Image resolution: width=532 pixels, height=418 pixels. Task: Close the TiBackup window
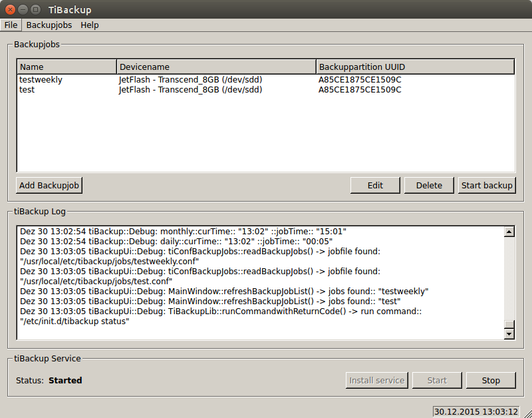[x=10, y=9]
